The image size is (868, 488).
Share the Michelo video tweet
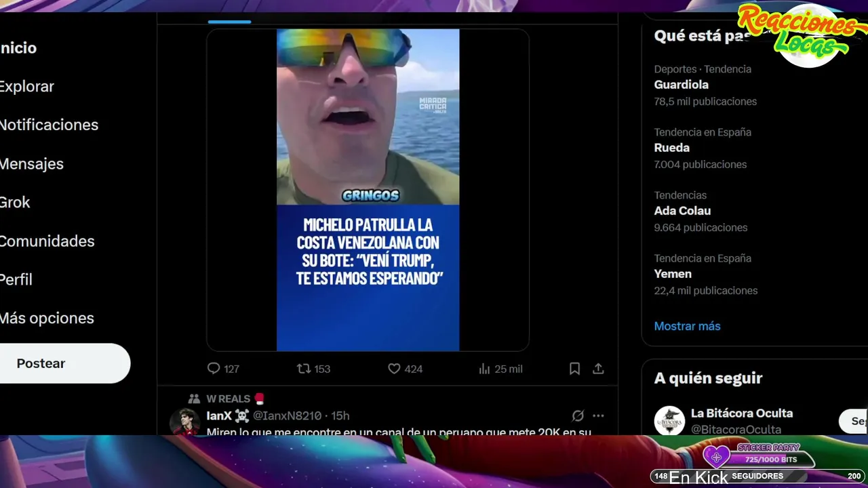coord(598,369)
